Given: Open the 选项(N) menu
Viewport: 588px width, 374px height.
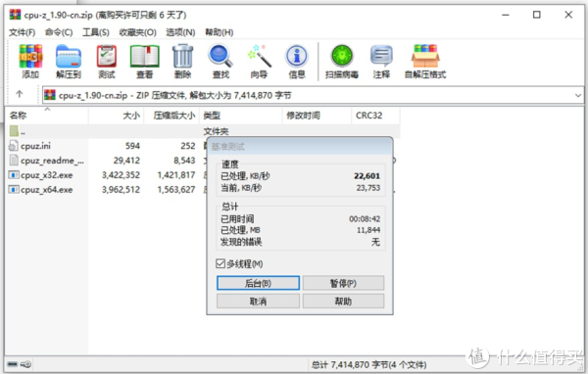Looking at the screenshot, I should (x=180, y=32).
